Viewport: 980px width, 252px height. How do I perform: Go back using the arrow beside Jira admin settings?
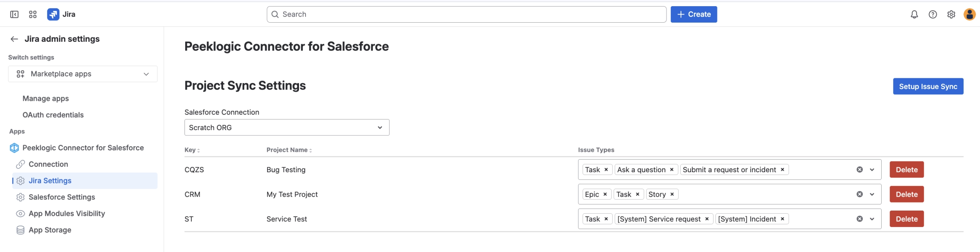point(15,39)
